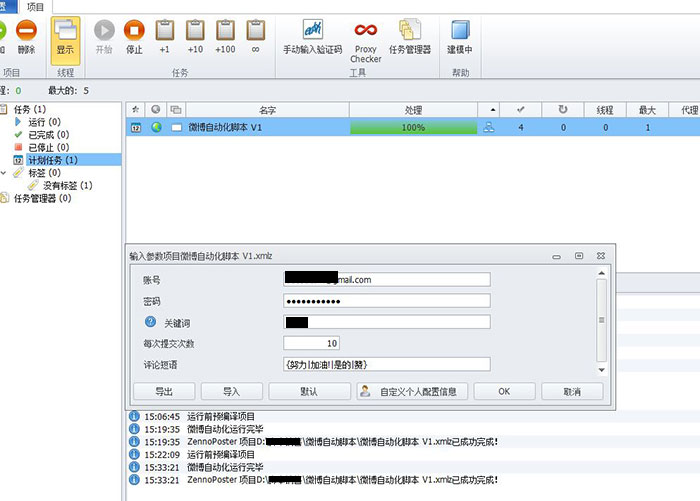Click 自定义个人配置信息 profile button

pos(412,392)
